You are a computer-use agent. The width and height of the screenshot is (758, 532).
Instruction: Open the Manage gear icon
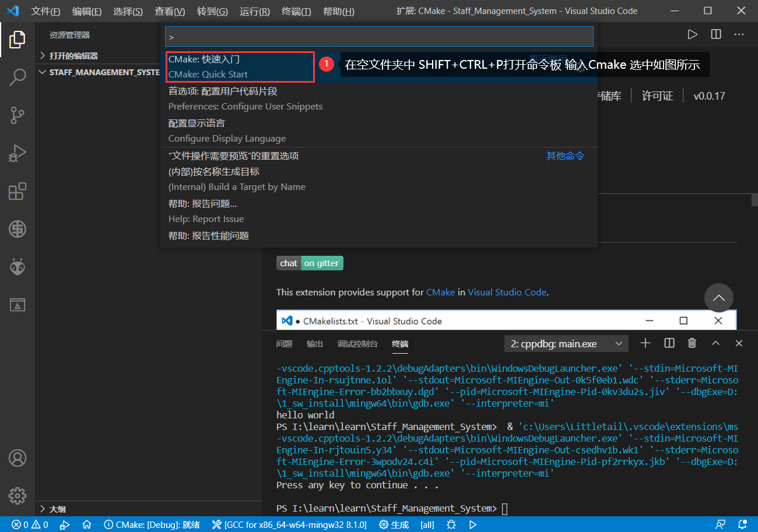(x=17, y=496)
